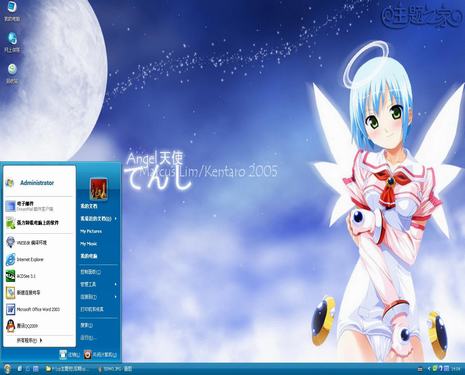Image resolution: width=465 pixels, height=375 pixels.
Task: Open My Music in Start menu
Action: point(88,244)
